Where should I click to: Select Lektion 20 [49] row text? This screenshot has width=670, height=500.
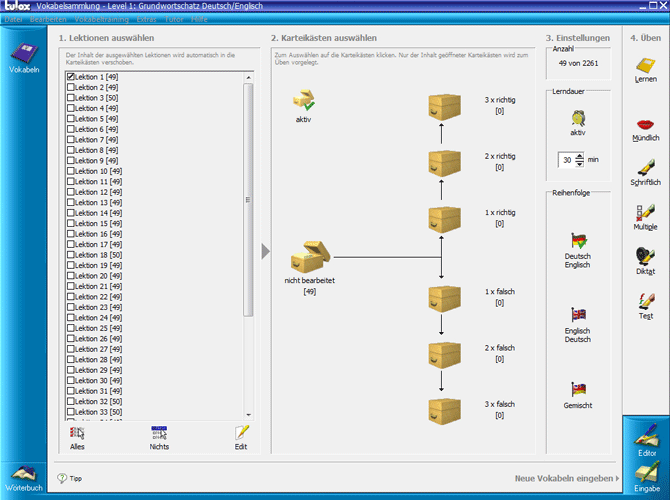pyautogui.click(x=98, y=276)
